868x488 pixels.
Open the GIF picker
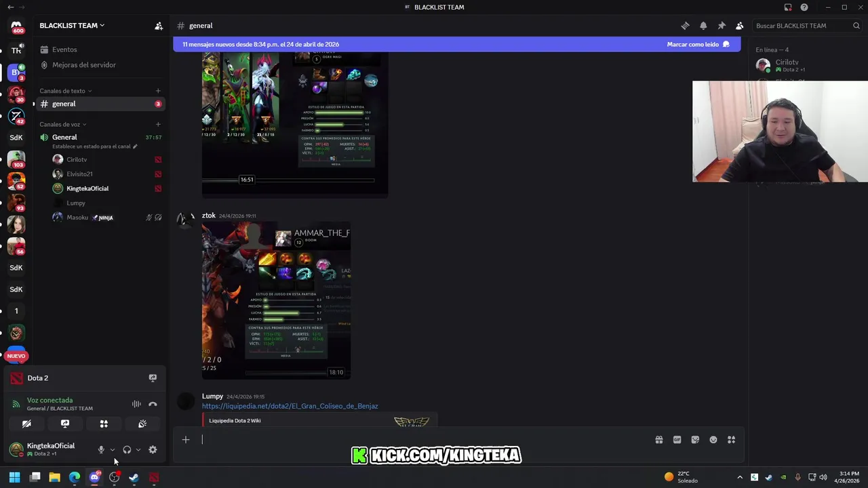coord(677,439)
